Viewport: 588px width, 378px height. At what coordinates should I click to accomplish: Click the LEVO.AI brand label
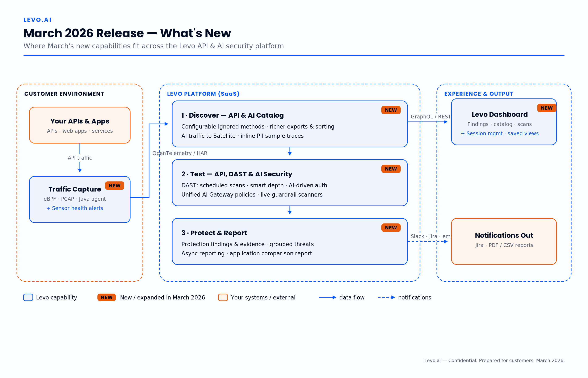(37, 20)
